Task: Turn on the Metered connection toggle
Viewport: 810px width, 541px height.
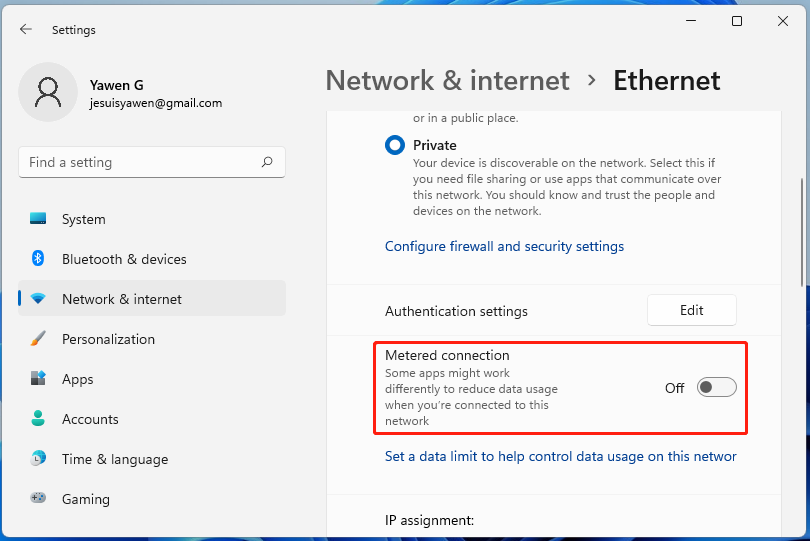Action: pyautogui.click(x=716, y=388)
